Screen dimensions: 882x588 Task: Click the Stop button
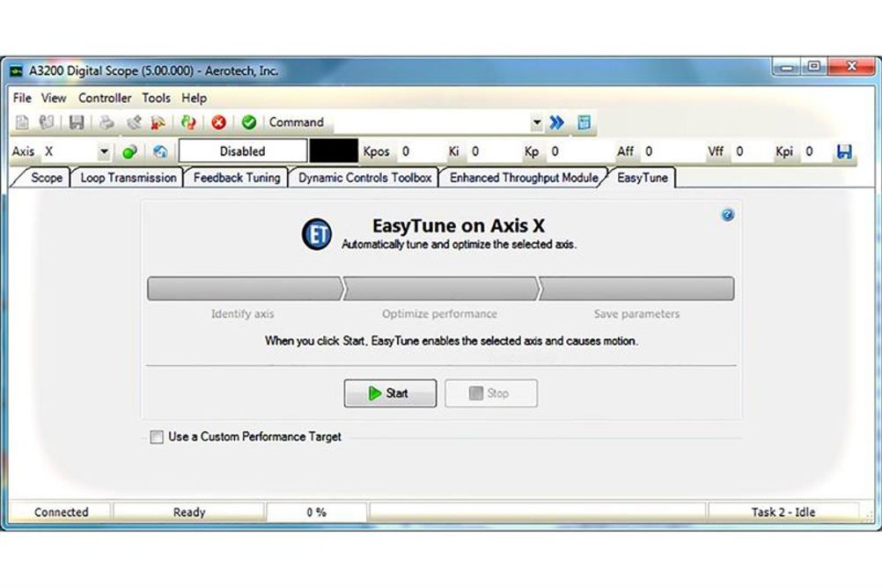click(491, 393)
